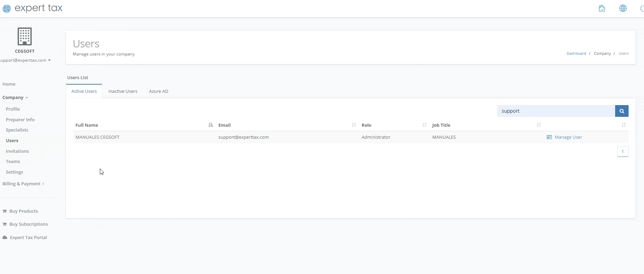The width and height of the screenshot is (644, 274).
Task: Switch to the Inactive Users tab
Action: point(122,91)
